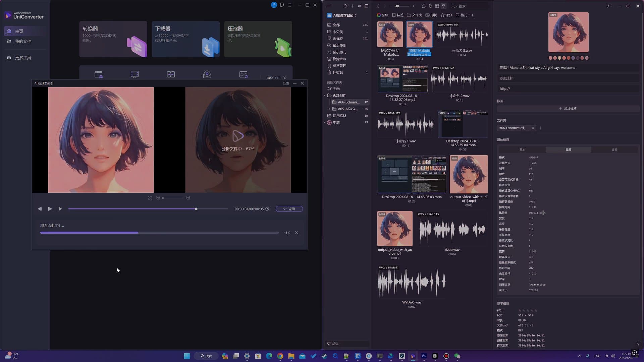This screenshot has width=644, height=362.
Task: Expand the #65-AI怎么 folder
Action: click(329, 109)
